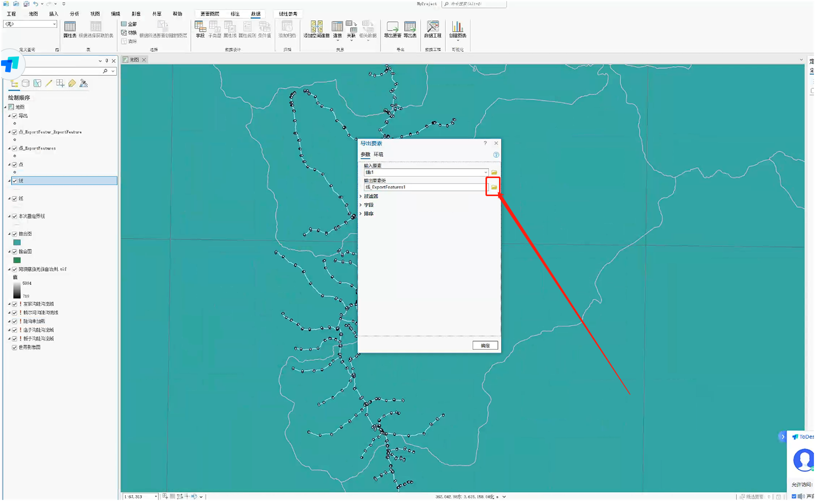819x504 pixels.
Task: Click 输出要素类 output name field
Action: [x=425, y=188]
